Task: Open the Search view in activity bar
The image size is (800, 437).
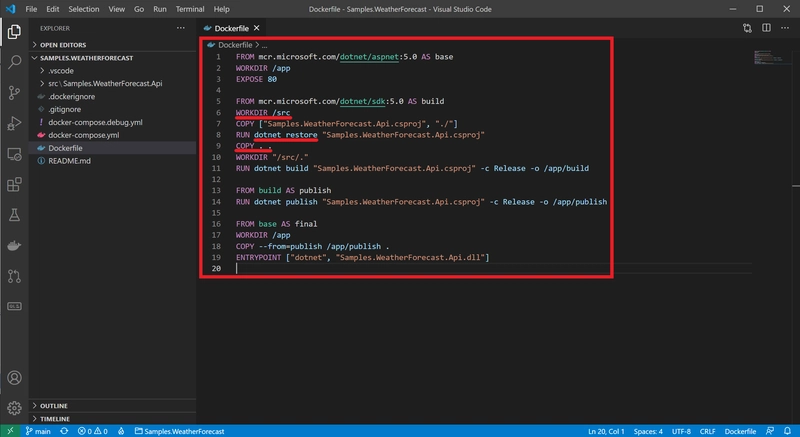Action: [14, 62]
